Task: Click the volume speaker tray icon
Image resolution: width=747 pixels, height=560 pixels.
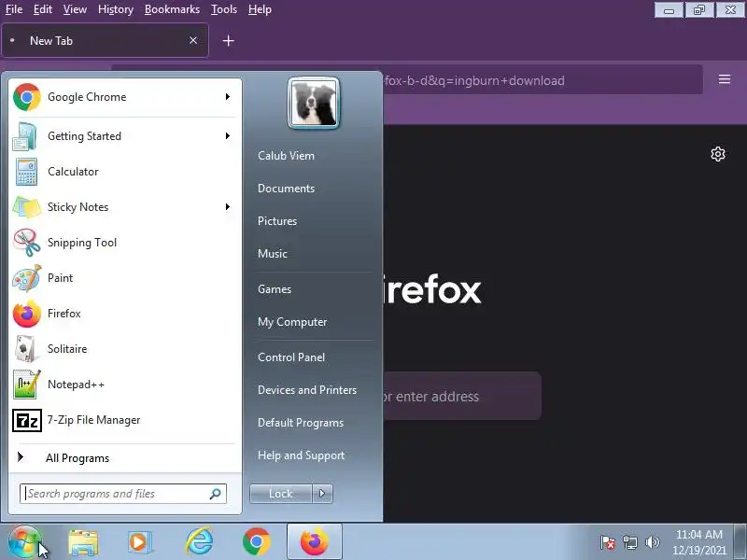Action: 652,542
